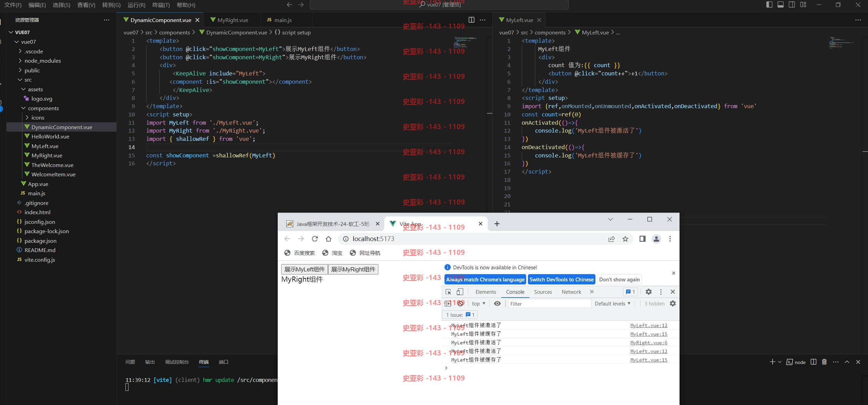Focus the console Filter field

point(550,303)
